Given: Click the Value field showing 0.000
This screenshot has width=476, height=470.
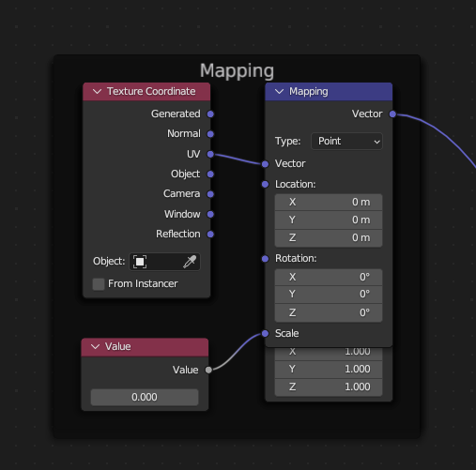Looking at the screenshot, I should point(145,397).
